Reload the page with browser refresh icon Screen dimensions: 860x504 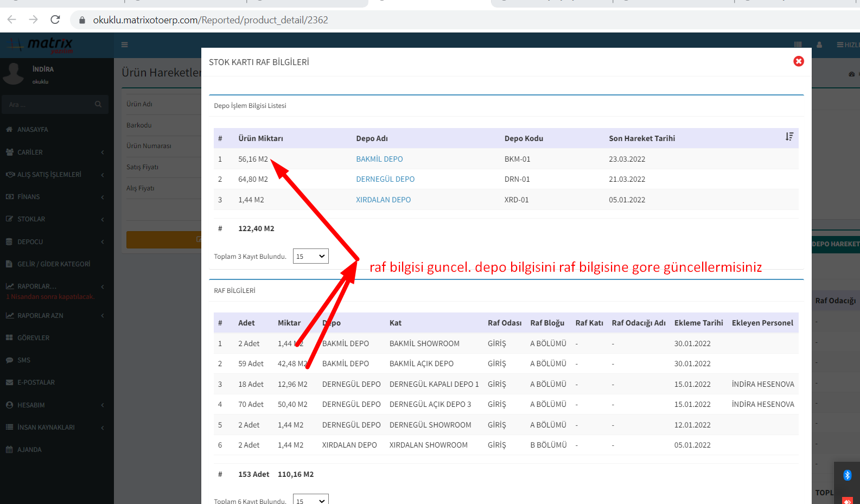point(55,20)
